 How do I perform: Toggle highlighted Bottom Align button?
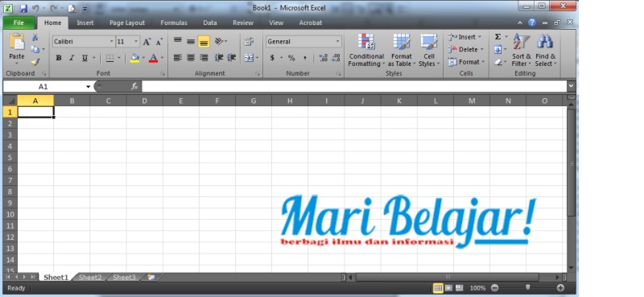click(204, 42)
